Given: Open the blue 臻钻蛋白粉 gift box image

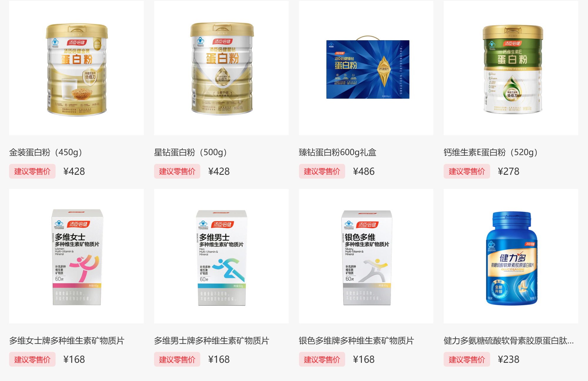Looking at the screenshot, I should point(366,68).
